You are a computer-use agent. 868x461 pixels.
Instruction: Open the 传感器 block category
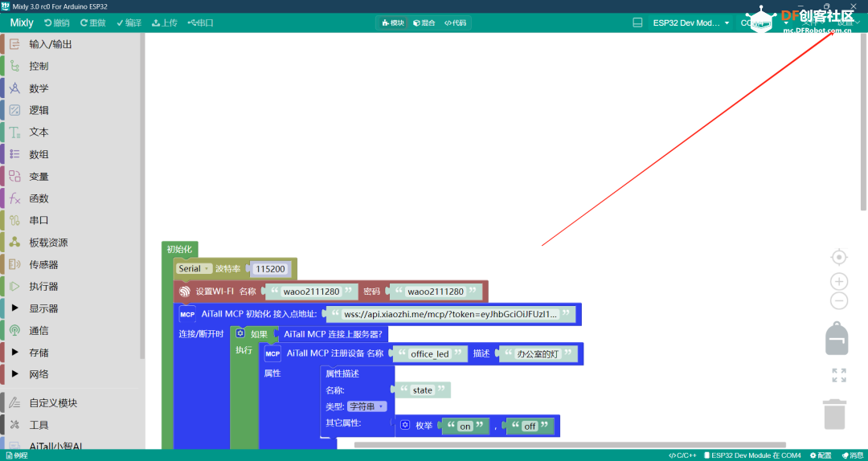tap(72, 264)
